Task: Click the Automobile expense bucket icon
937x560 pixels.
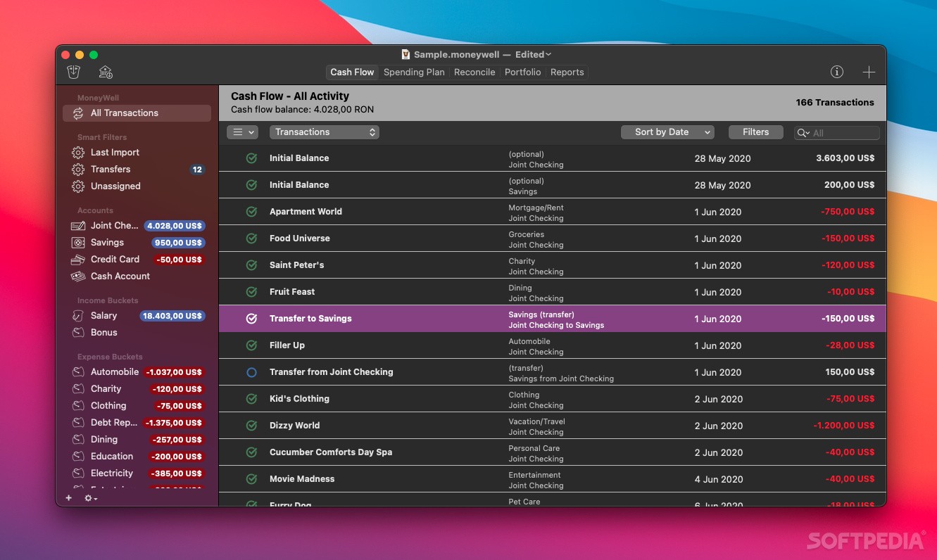Action: coord(77,371)
